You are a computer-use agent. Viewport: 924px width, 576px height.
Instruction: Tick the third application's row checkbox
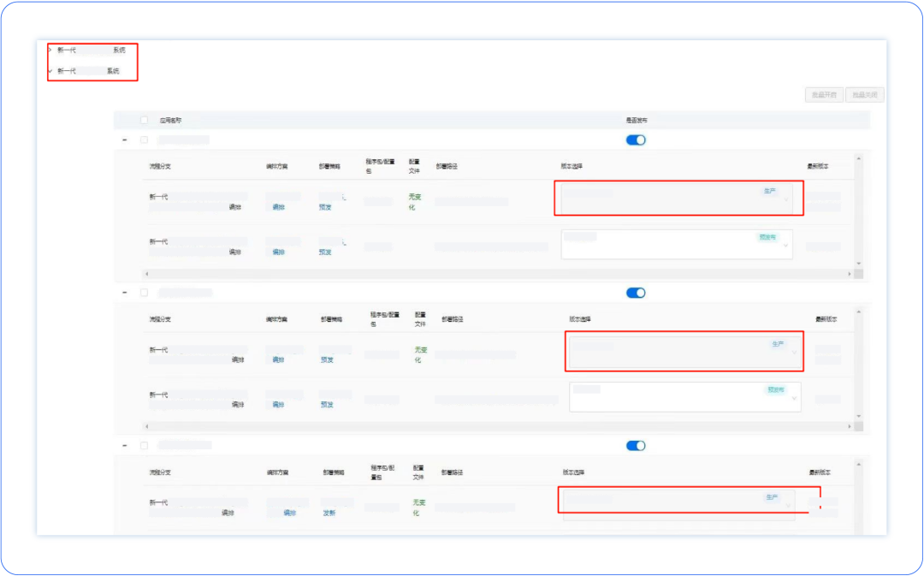click(x=145, y=446)
